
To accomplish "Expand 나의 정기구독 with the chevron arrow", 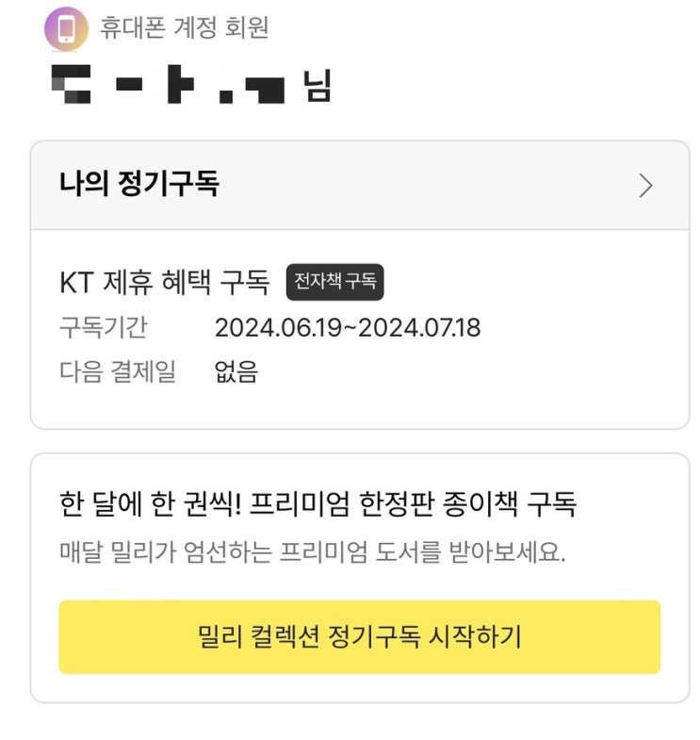I will click(x=645, y=186).
